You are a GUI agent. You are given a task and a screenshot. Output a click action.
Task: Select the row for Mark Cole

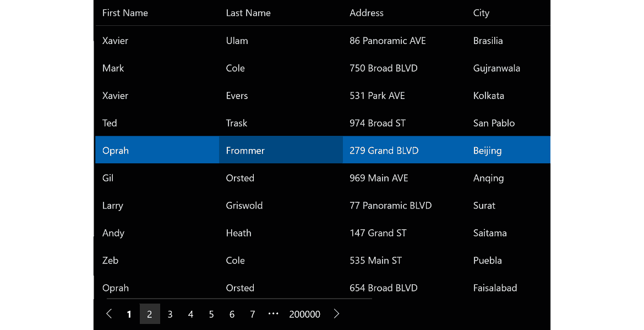pyautogui.click(x=275, y=68)
